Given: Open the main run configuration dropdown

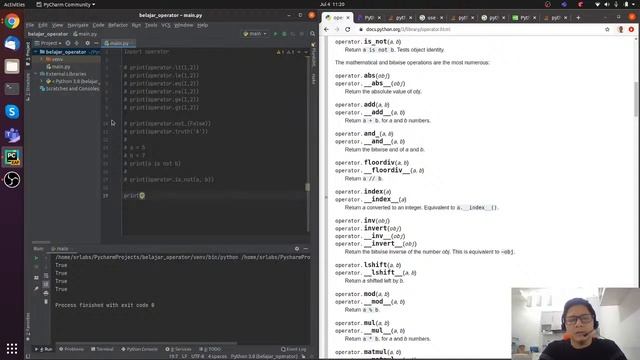Looking at the screenshot, I should (x=255, y=34).
